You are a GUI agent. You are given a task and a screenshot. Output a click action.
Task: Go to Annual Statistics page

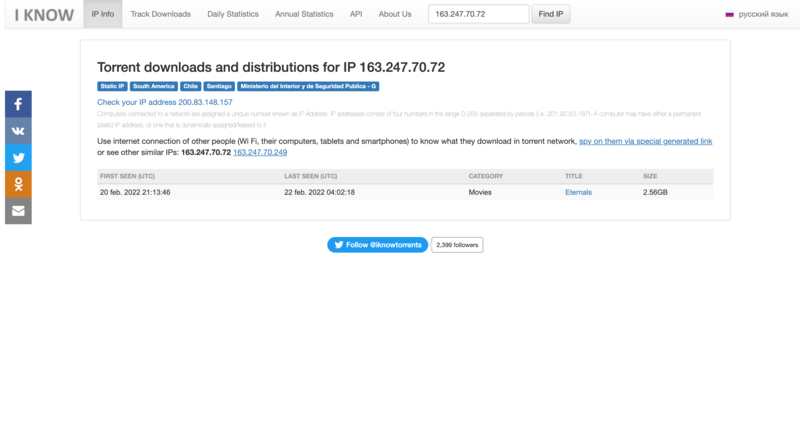306,15
